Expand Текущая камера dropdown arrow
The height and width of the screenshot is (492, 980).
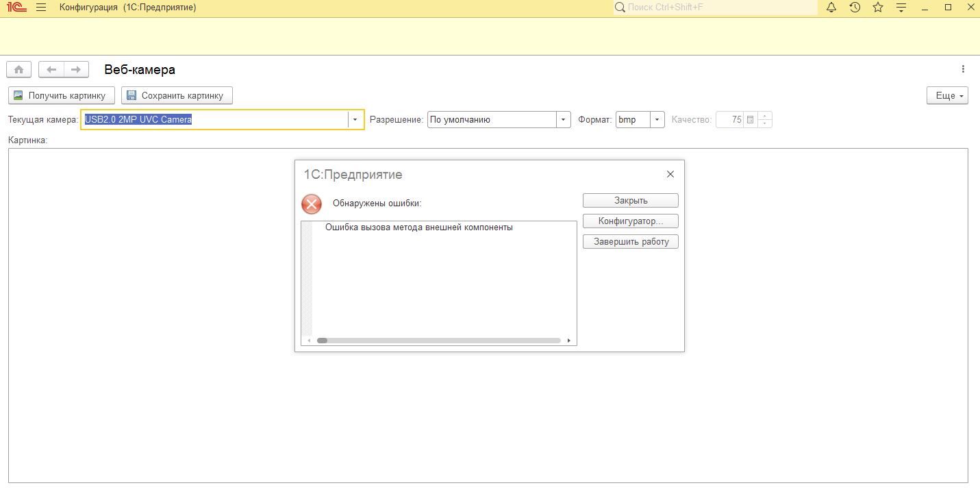pyautogui.click(x=355, y=120)
